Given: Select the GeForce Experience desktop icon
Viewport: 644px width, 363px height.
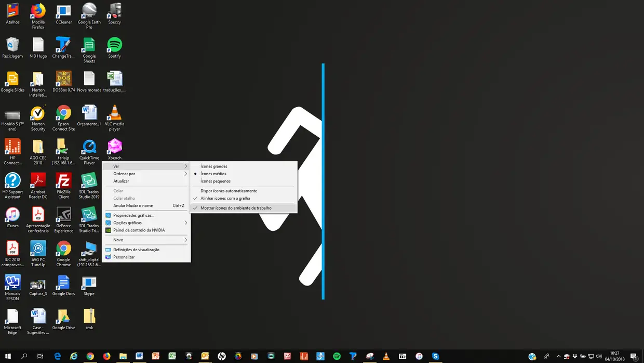Looking at the screenshot, I should coord(63,220).
